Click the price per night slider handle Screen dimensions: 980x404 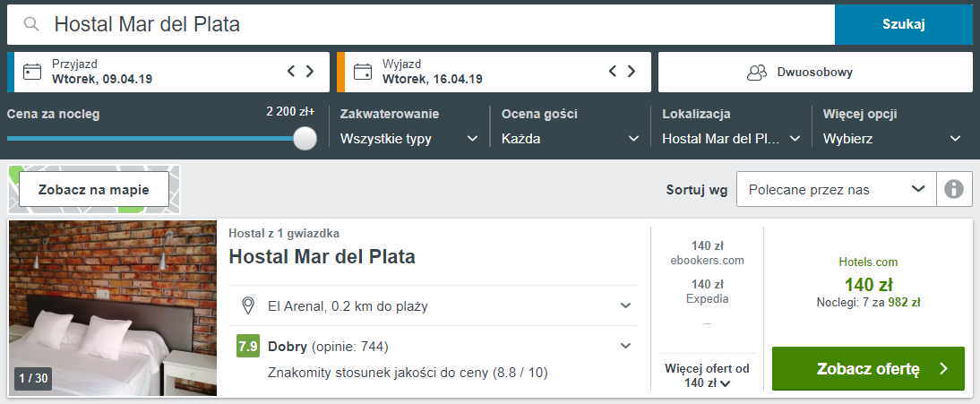(x=305, y=138)
